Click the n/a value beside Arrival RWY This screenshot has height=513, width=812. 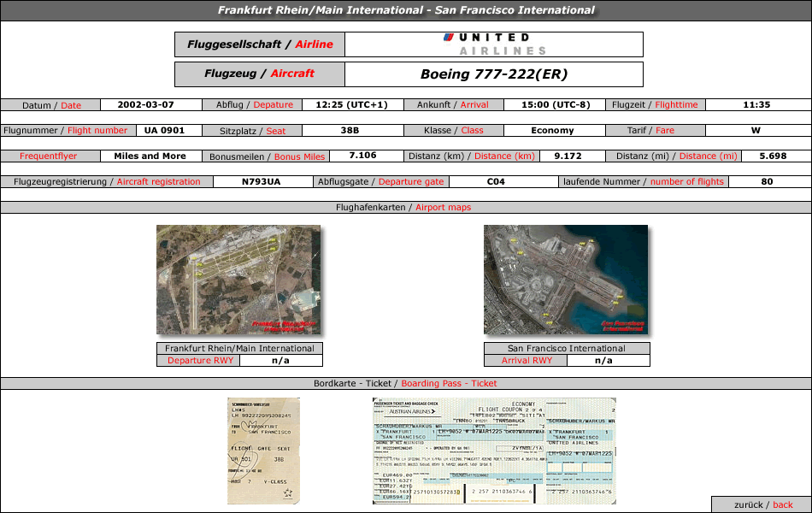(603, 360)
